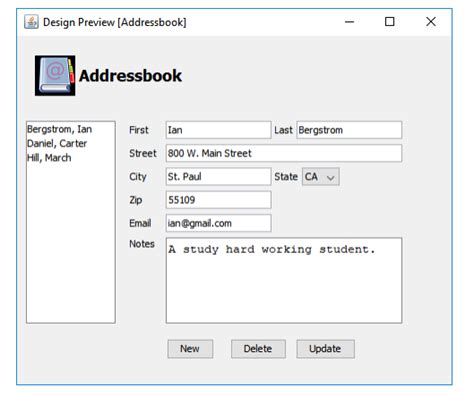Image resolution: width=474 pixels, height=396 pixels.
Task: Maximize the Design Preview window
Action: [390, 22]
